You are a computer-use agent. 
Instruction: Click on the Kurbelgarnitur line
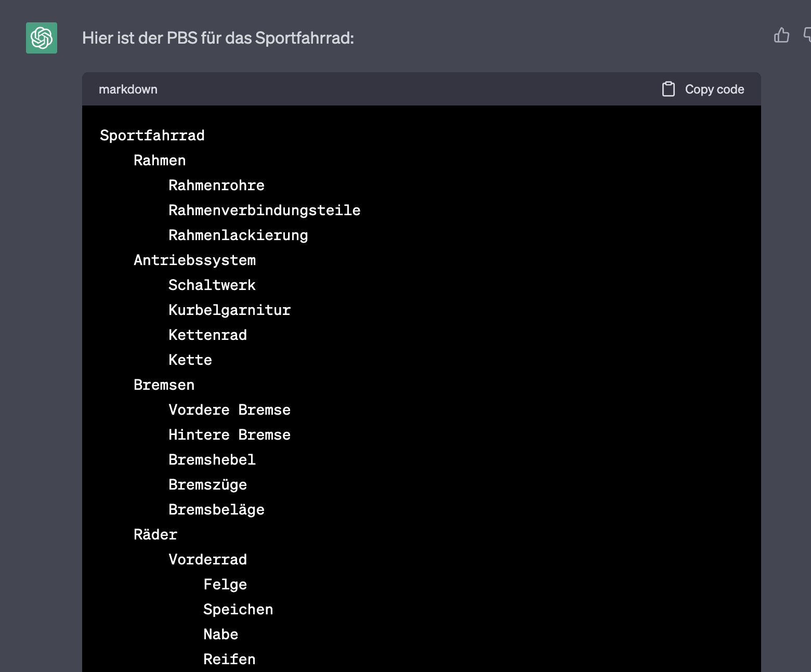[x=229, y=310]
